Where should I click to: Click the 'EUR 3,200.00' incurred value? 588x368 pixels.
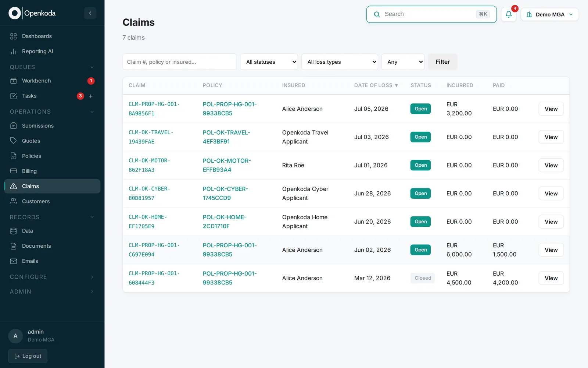coord(459,109)
